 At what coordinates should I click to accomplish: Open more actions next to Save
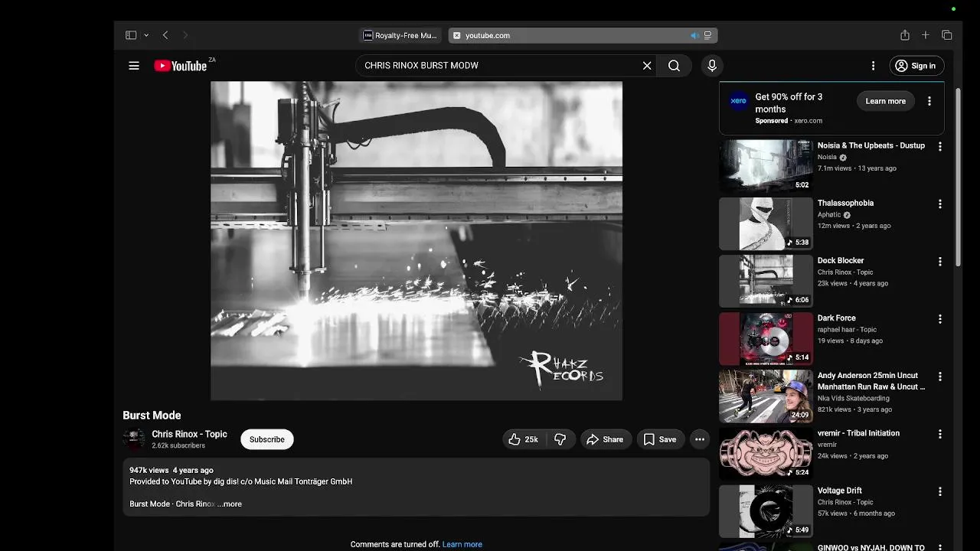tap(700, 439)
